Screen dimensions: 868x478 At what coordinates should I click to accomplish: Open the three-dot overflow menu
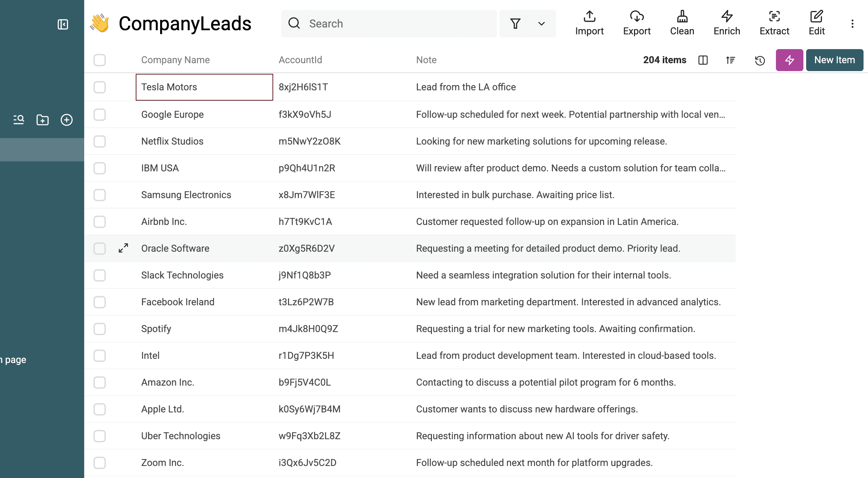pos(852,23)
